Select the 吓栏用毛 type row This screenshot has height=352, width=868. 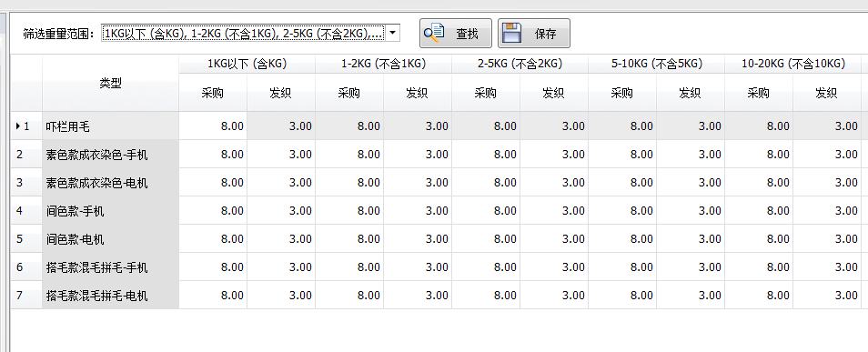click(111, 126)
